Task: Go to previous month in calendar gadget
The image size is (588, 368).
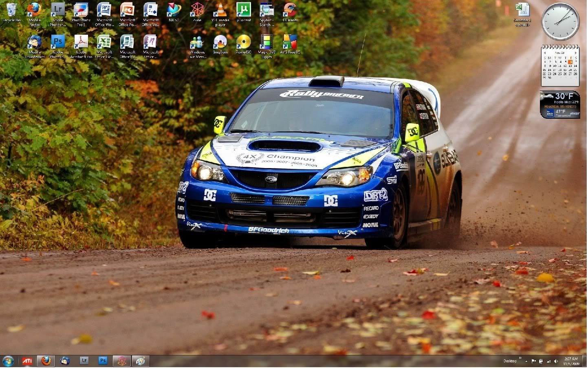Action: (545, 53)
